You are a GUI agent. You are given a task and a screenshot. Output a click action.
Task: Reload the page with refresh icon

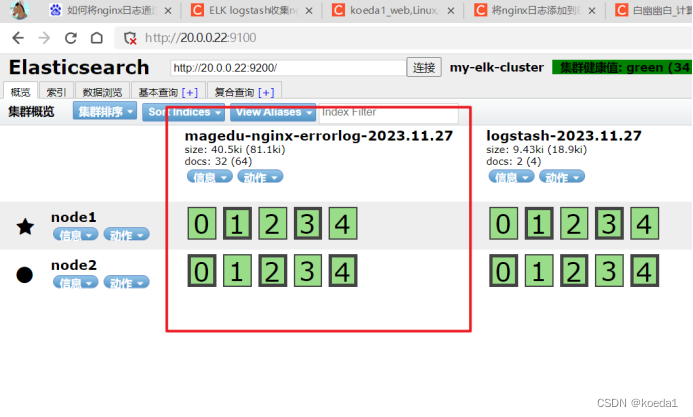(x=71, y=38)
